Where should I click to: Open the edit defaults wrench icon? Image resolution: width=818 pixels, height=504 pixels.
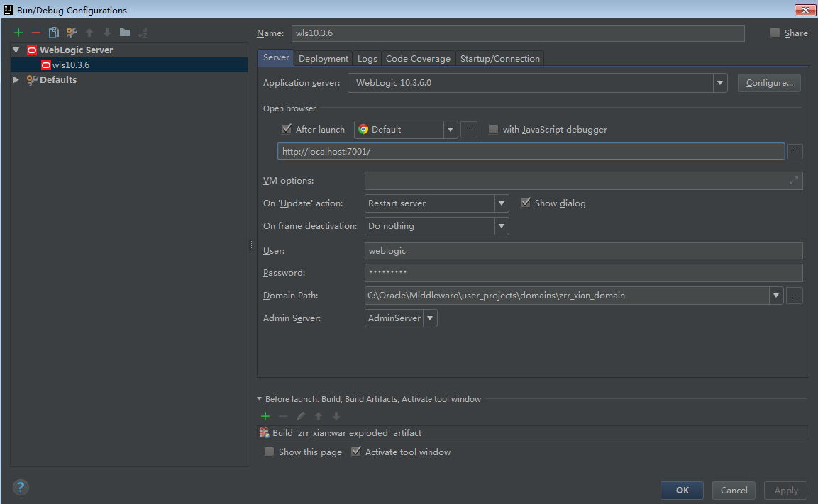click(72, 33)
